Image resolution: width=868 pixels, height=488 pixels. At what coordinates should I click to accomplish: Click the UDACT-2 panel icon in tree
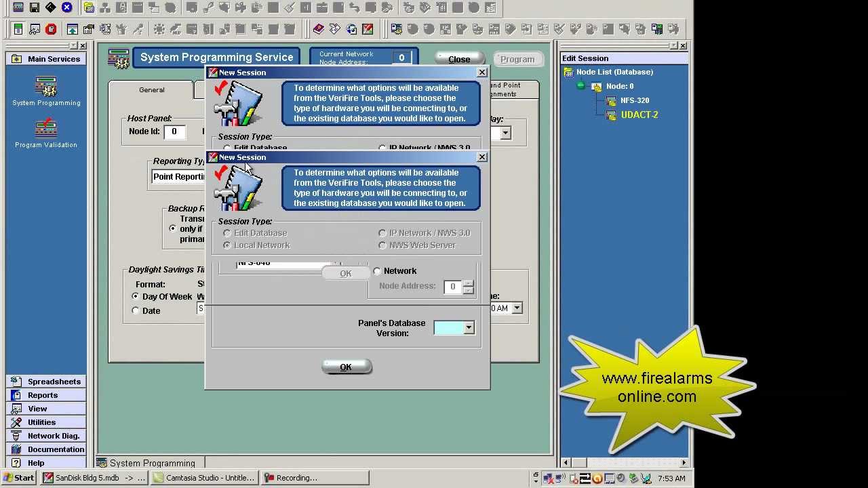click(x=611, y=115)
